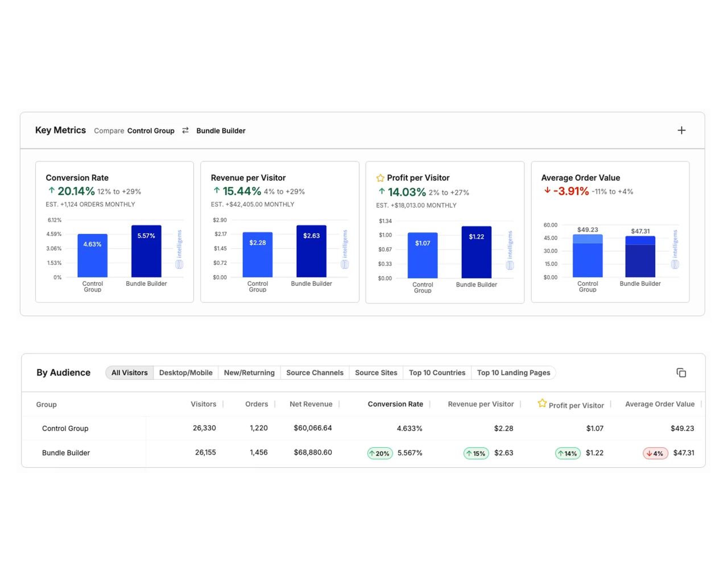The width and height of the screenshot is (728, 582).
Task: Switch to the Desktop/Mobile tab
Action: (186, 373)
